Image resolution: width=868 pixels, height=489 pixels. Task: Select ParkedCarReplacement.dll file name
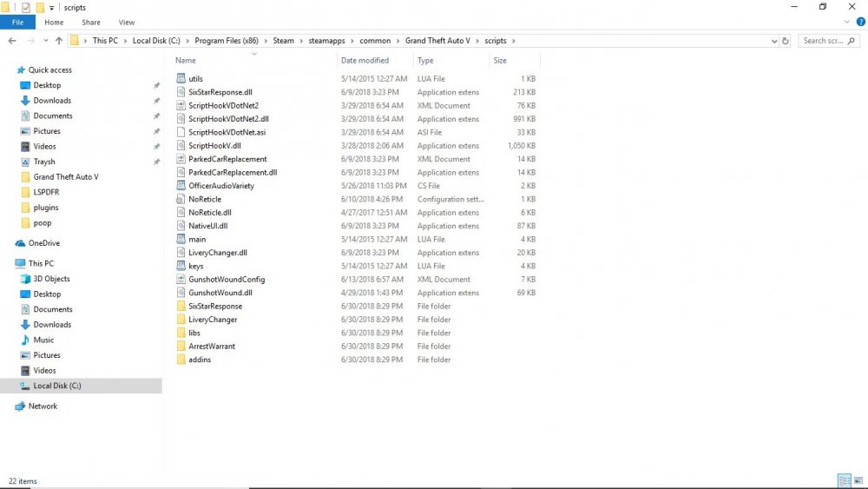(233, 172)
